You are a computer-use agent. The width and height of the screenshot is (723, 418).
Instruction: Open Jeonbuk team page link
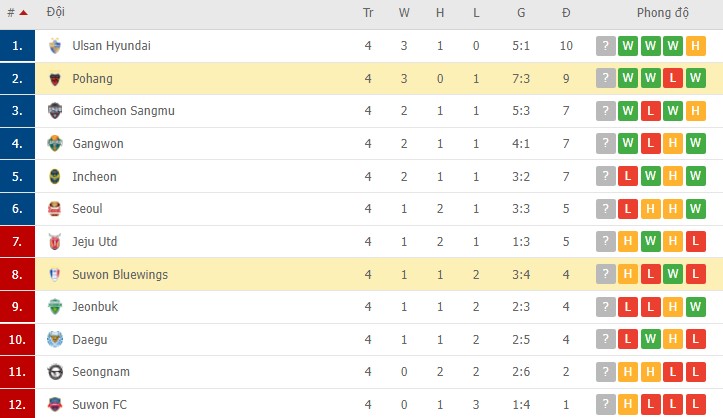tap(96, 307)
